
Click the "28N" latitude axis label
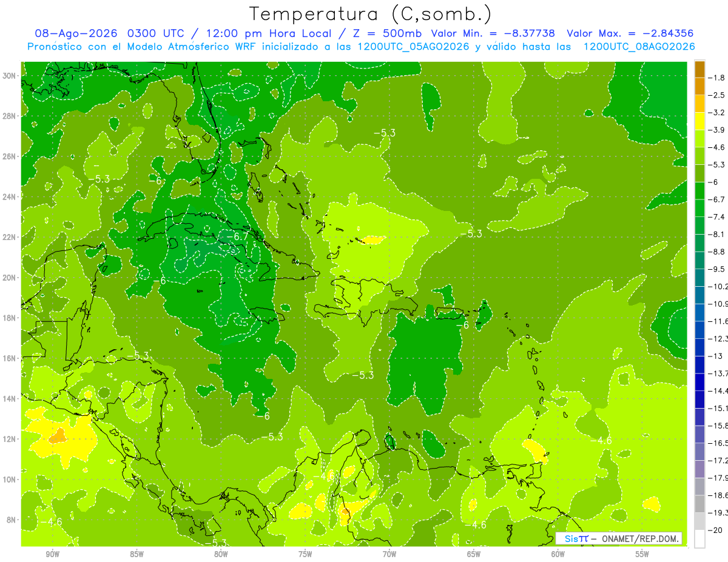point(10,116)
